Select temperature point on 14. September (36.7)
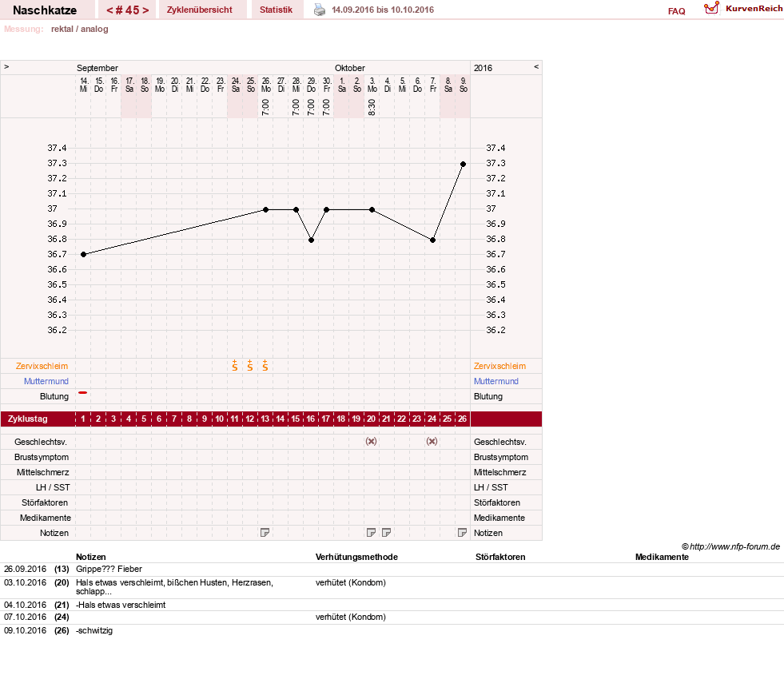 point(83,255)
